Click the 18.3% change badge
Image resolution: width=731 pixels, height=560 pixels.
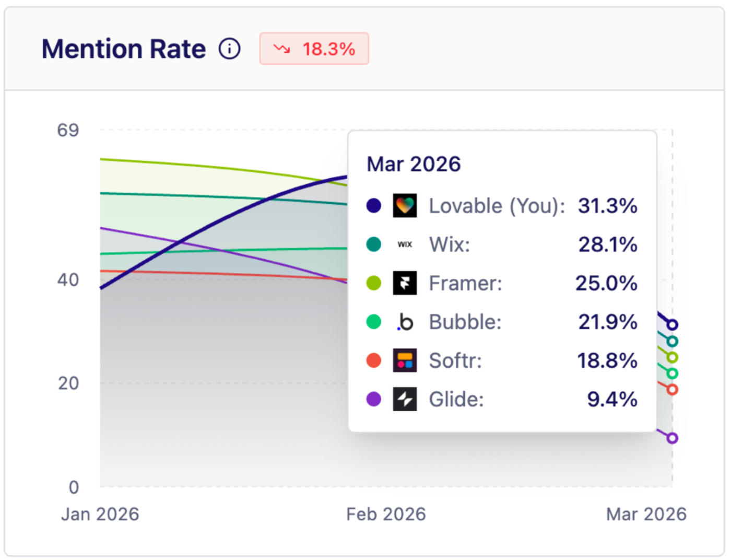click(314, 48)
